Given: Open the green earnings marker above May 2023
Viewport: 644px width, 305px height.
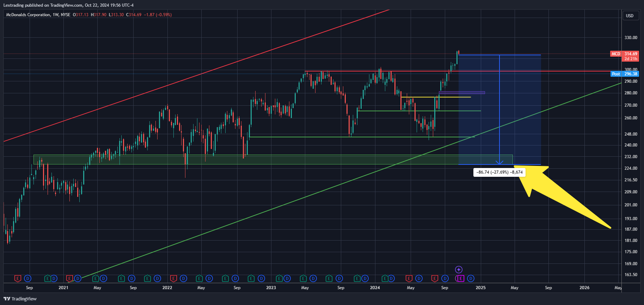Looking at the screenshot, I should click(x=303, y=279).
